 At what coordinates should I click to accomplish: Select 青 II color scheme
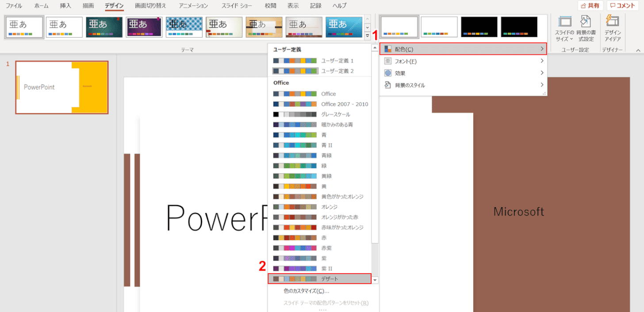320,145
